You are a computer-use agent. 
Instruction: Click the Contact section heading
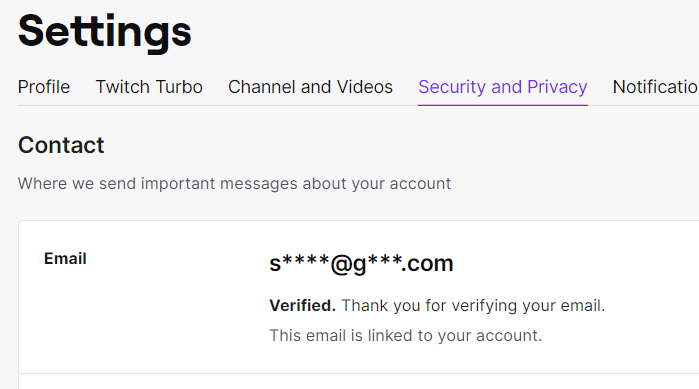[x=61, y=145]
